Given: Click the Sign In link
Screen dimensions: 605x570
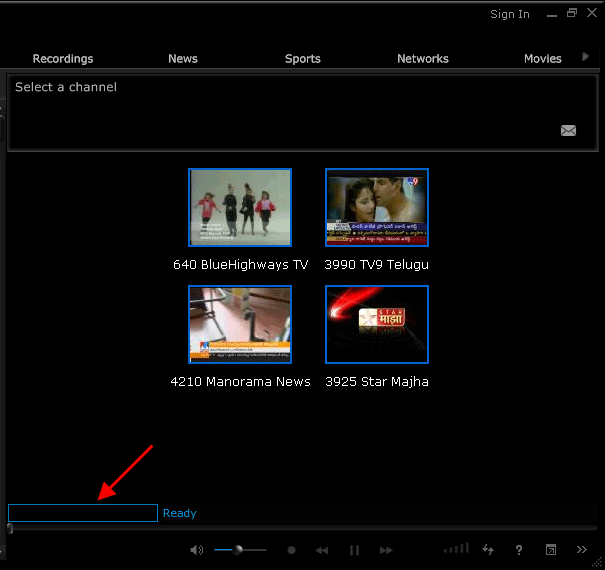Looking at the screenshot, I should click(510, 14).
